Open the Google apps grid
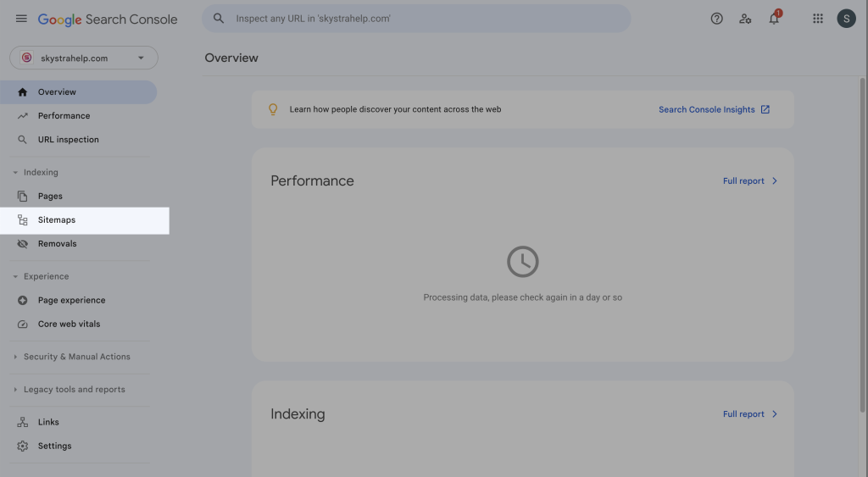Viewport: 868px width, 477px height. tap(818, 19)
